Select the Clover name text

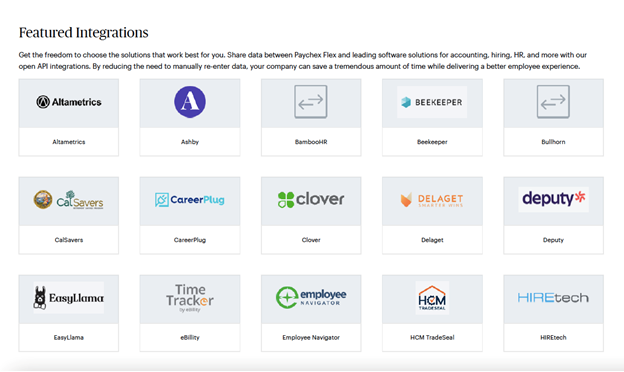[x=311, y=240]
